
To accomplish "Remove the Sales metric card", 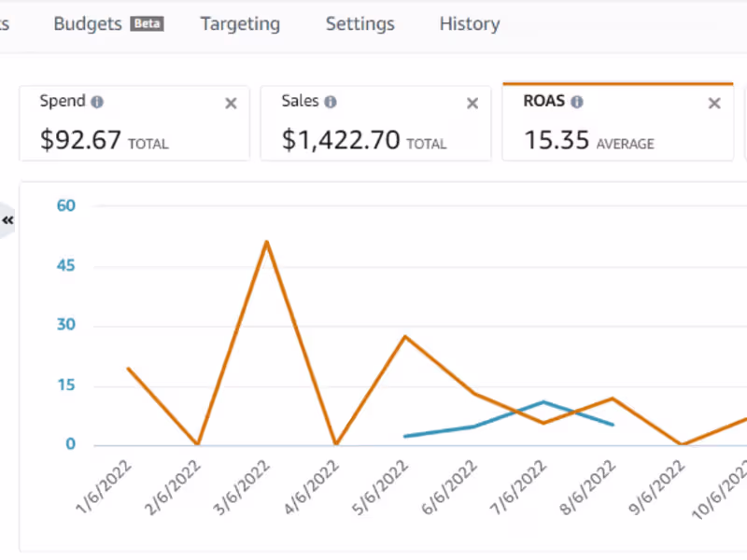I will coord(472,104).
